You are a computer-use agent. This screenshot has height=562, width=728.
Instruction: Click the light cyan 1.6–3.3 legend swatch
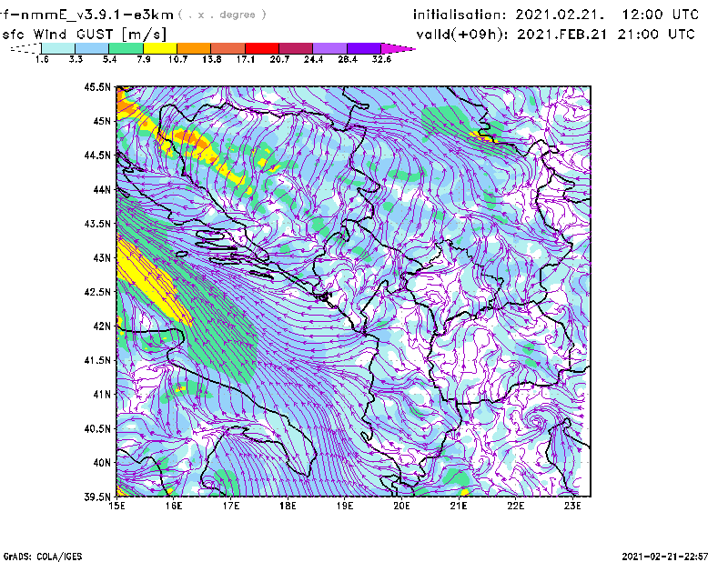58,48
